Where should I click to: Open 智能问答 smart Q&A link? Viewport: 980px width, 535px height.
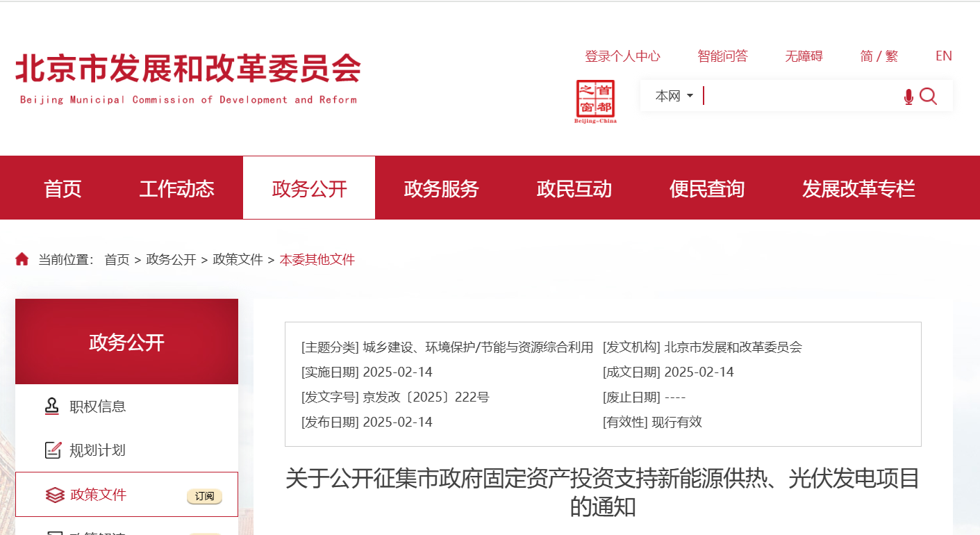[x=722, y=56]
